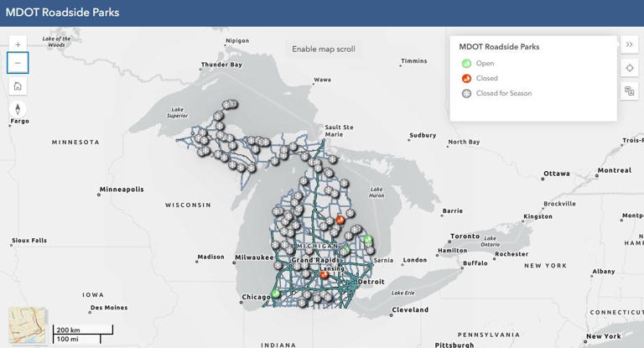Select the closed park marker near Lansing

[x=324, y=274]
